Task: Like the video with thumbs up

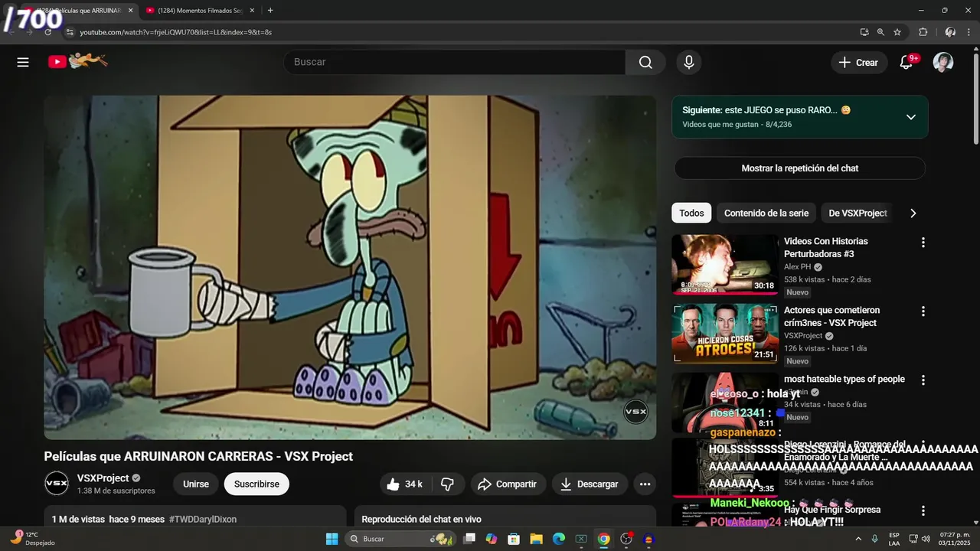Action: tap(405, 484)
